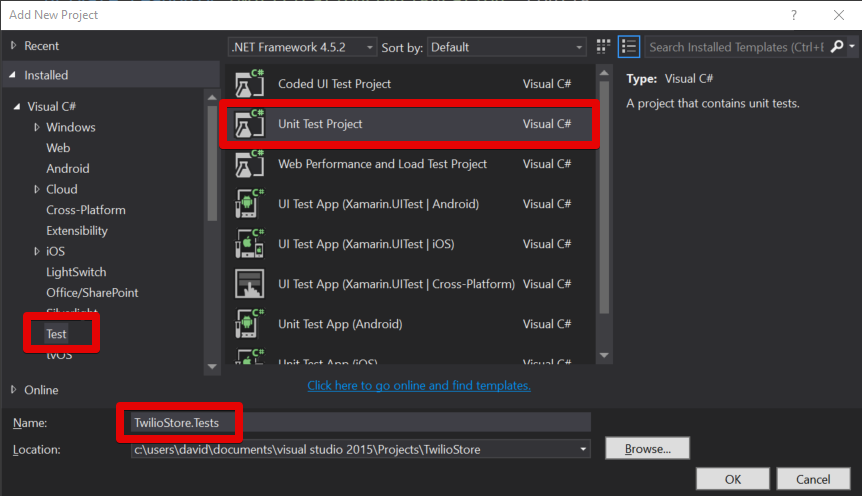Switch to medium icons list view
The width and height of the screenshot is (862, 496).
pos(629,47)
